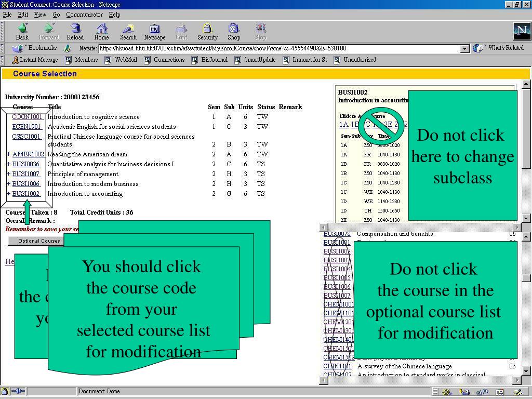The image size is (532, 399).
Task: Click the Shop toolbar icon
Action: point(234,32)
